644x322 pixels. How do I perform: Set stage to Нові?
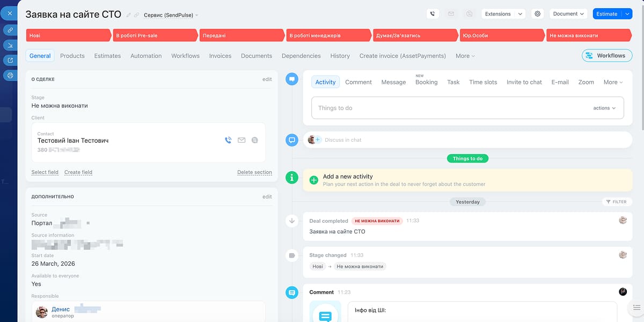click(69, 35)
